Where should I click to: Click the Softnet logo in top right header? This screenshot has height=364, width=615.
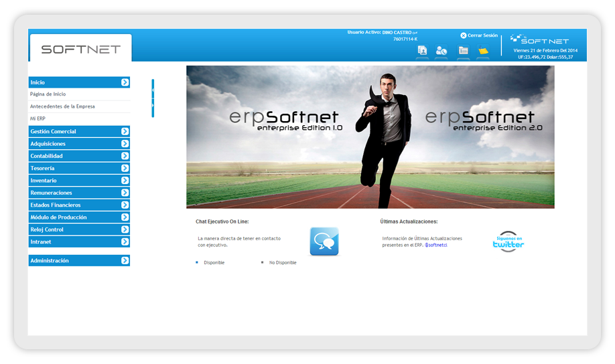[x=540, y=39]
